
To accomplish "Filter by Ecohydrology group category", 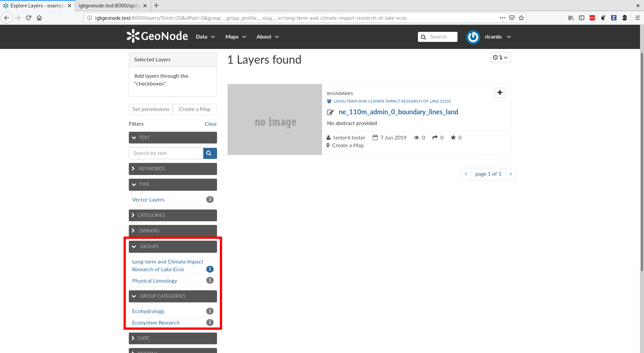I will (x=148, y=311).
